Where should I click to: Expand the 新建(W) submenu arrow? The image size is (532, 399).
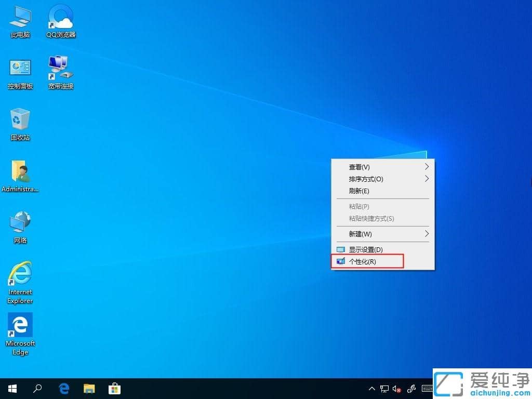[427, 234]
